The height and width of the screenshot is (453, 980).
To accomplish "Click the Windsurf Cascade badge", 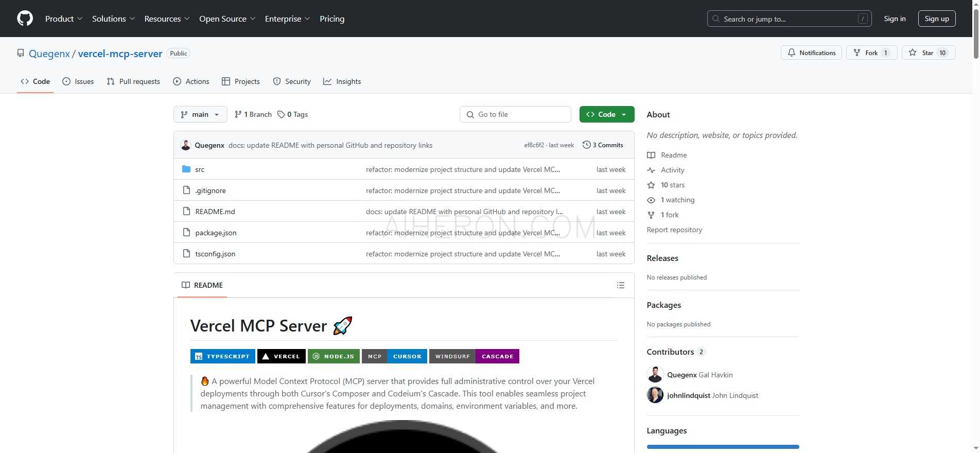I will coord(474,356).
